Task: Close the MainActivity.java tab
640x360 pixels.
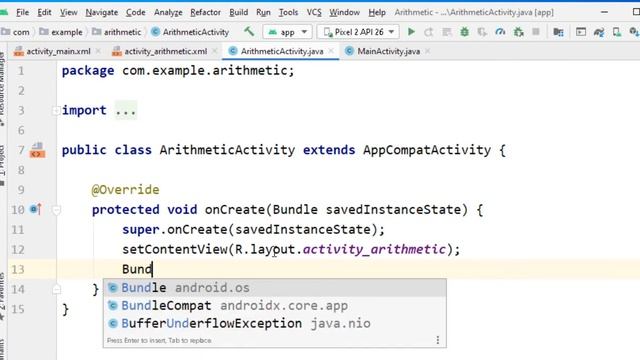Action: [427, 51]
